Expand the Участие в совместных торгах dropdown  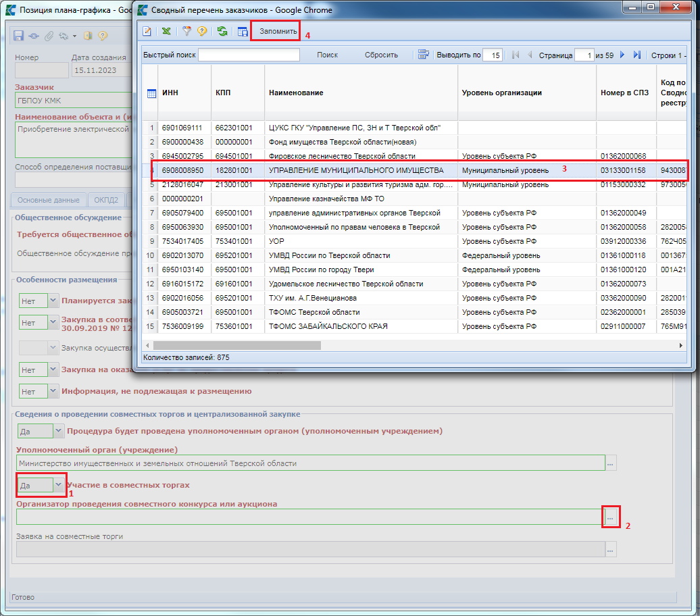(x=59, y=485)
